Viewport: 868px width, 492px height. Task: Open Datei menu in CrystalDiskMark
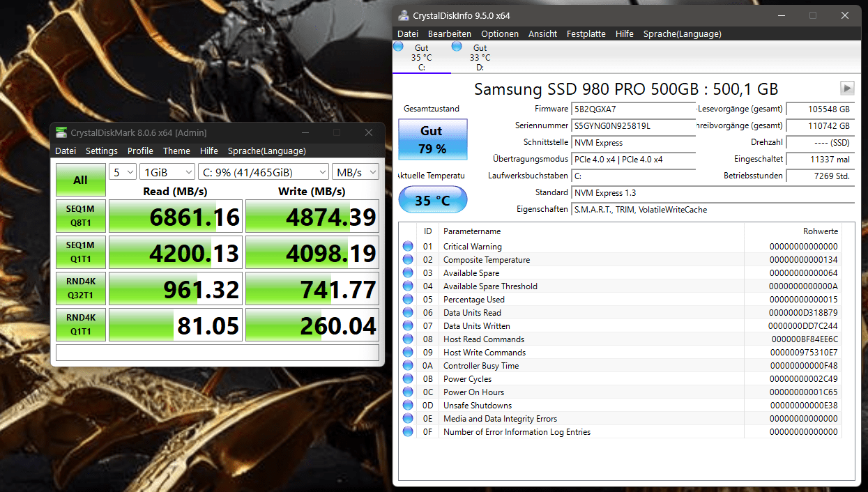tap(66, 151)
